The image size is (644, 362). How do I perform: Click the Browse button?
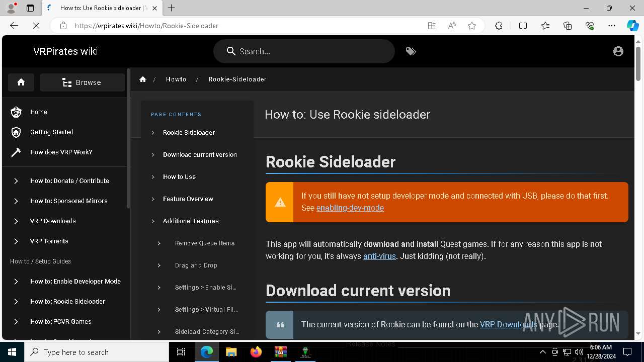coord(83,82)
